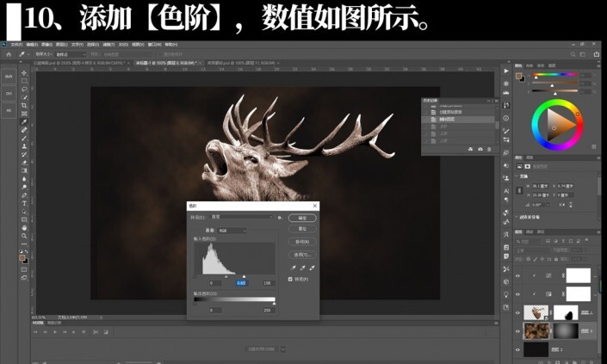Toggle the Shift modifier key button
Viewport: 607px width, 364px height.
pos(9,77)
